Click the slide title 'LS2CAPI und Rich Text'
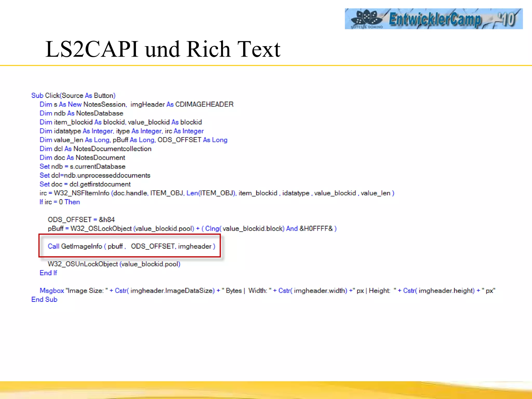 [163, 49]
